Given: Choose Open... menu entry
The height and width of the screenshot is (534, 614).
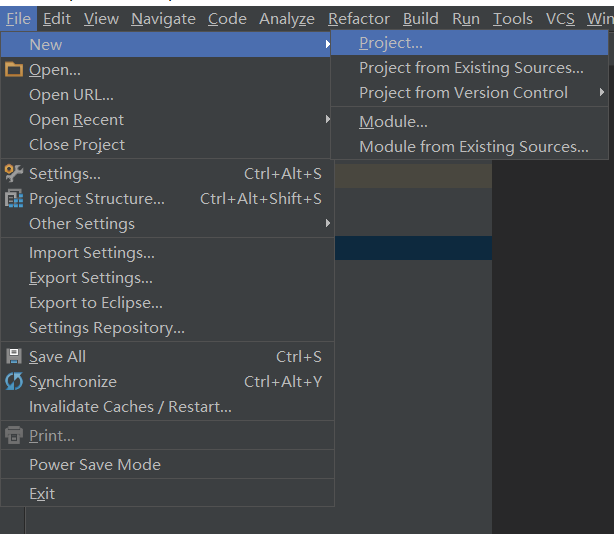Looking at the screenshot, I should 168,70.
